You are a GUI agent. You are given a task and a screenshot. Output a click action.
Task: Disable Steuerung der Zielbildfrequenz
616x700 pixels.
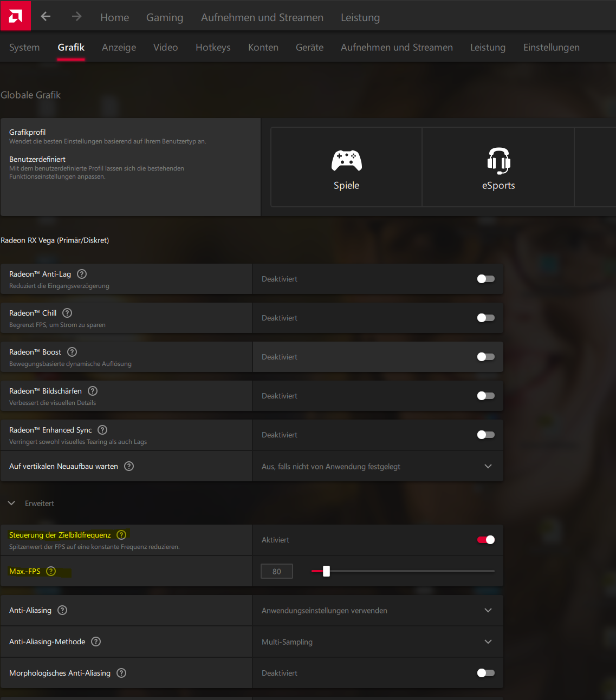tap(486, 540)
